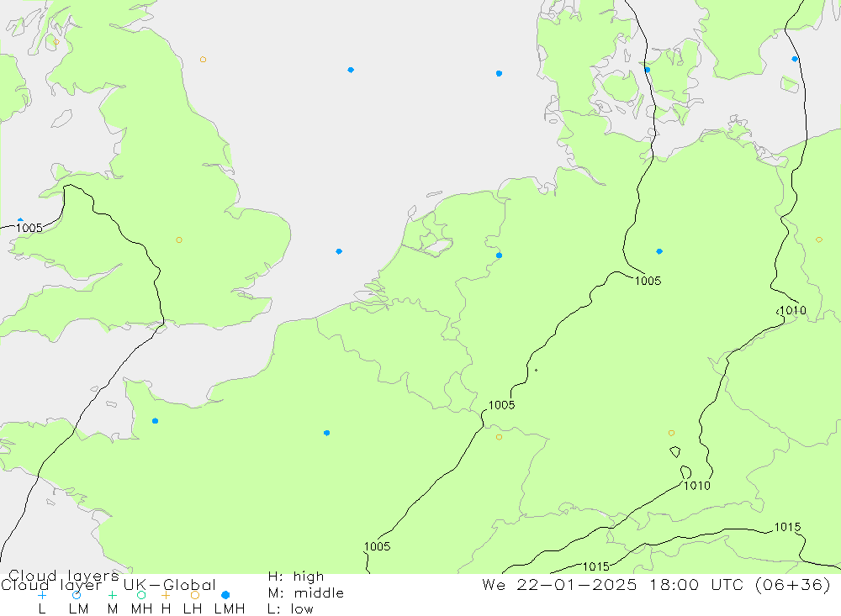This screenshot has height=616, width=841.
Task: Click the 'UK-Global' model name text
Action: 170,584
